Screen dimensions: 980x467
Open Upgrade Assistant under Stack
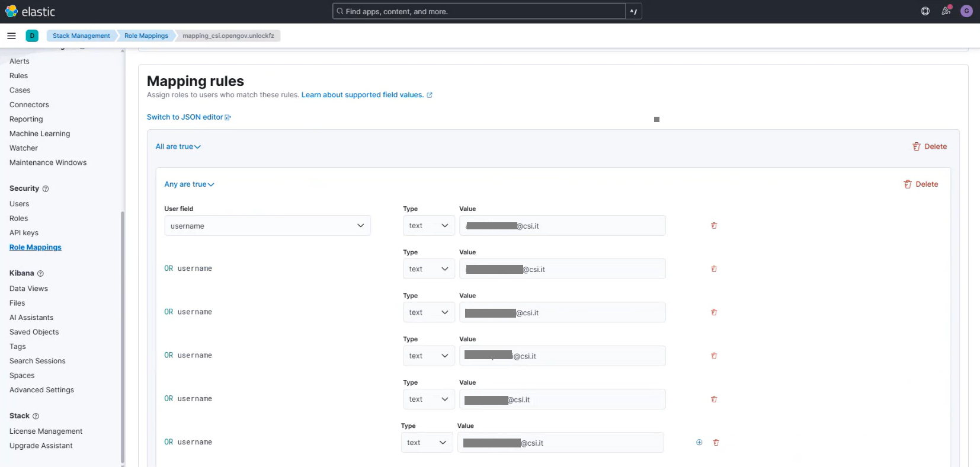[x=41, y=446]
